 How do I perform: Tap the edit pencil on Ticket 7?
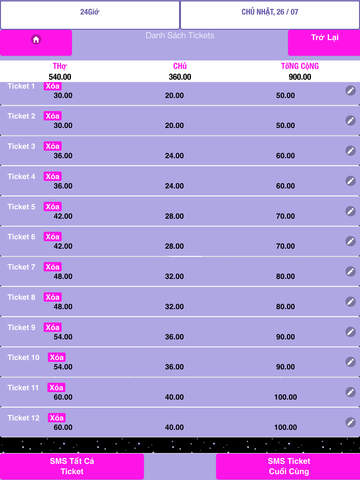350,271
